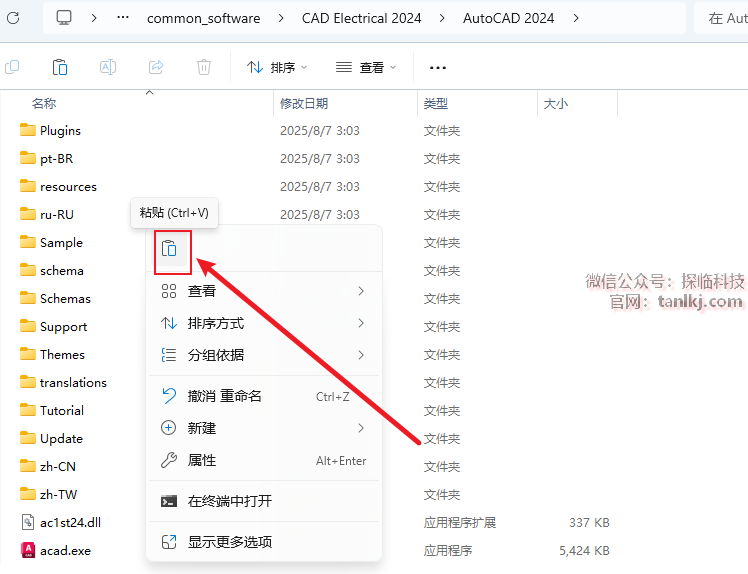
Task: Click the Paste icon in context menu
Action: click(170, 249)
